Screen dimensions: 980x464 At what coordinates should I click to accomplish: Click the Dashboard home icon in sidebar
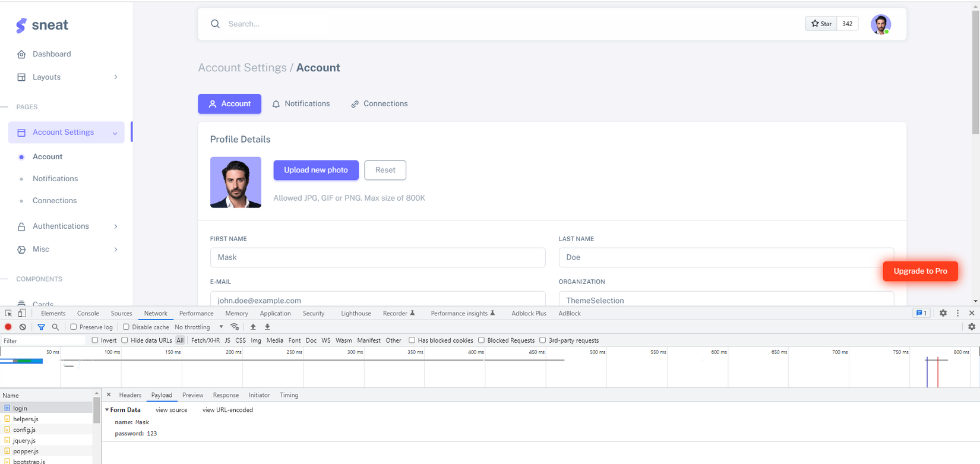pos(21,54)
